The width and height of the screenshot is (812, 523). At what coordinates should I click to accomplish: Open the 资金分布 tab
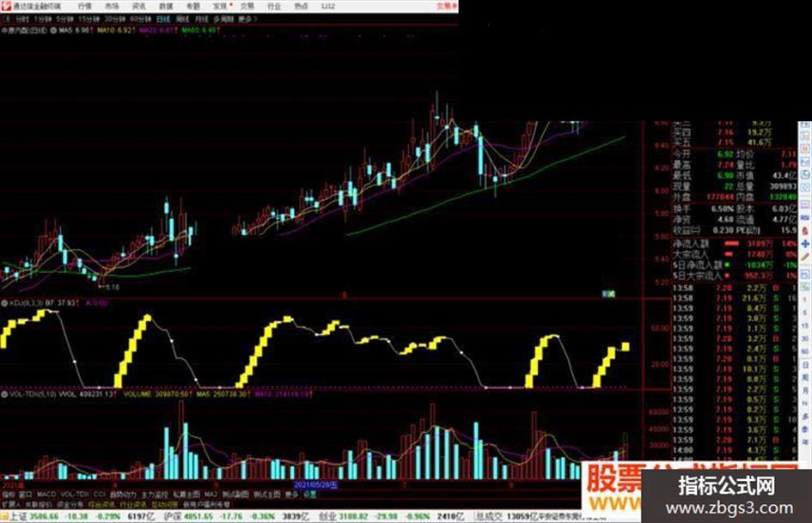pyautogui.click(x=70, y=504)
